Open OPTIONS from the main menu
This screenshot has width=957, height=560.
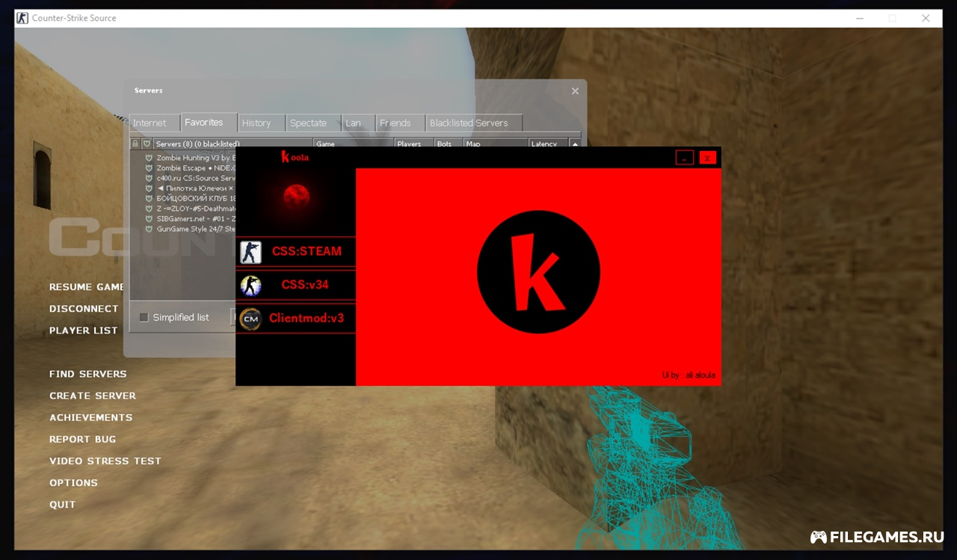(x=73, y=483)
